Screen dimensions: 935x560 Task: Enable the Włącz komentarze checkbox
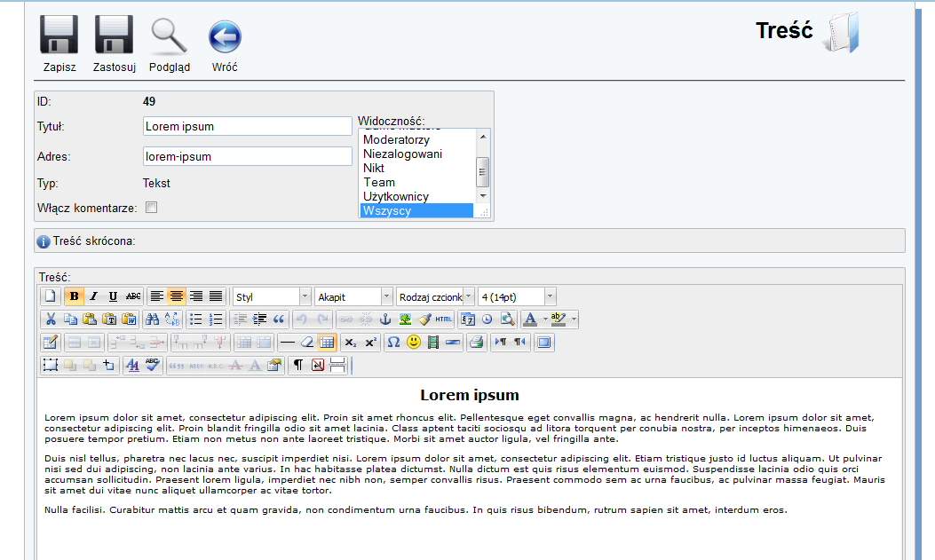pos(152,208)
